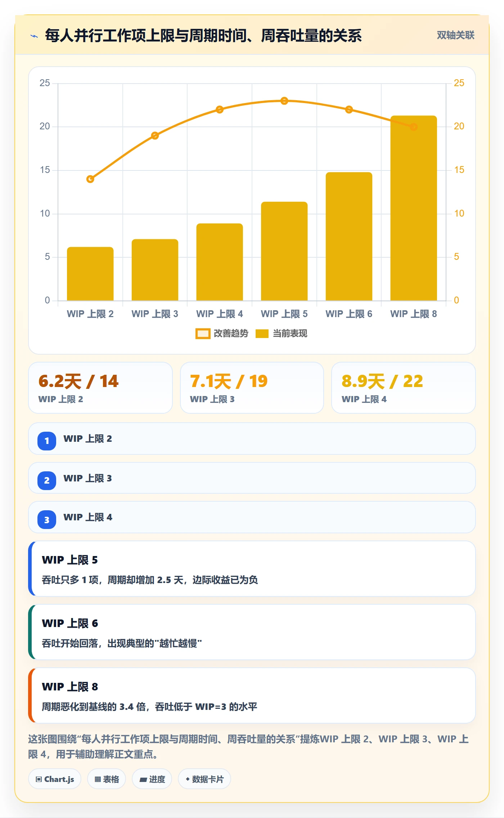Screen dimensions: 504x818
Task: Click the numbered list row WIP 上限 2
Action: [x=252, y=439]
